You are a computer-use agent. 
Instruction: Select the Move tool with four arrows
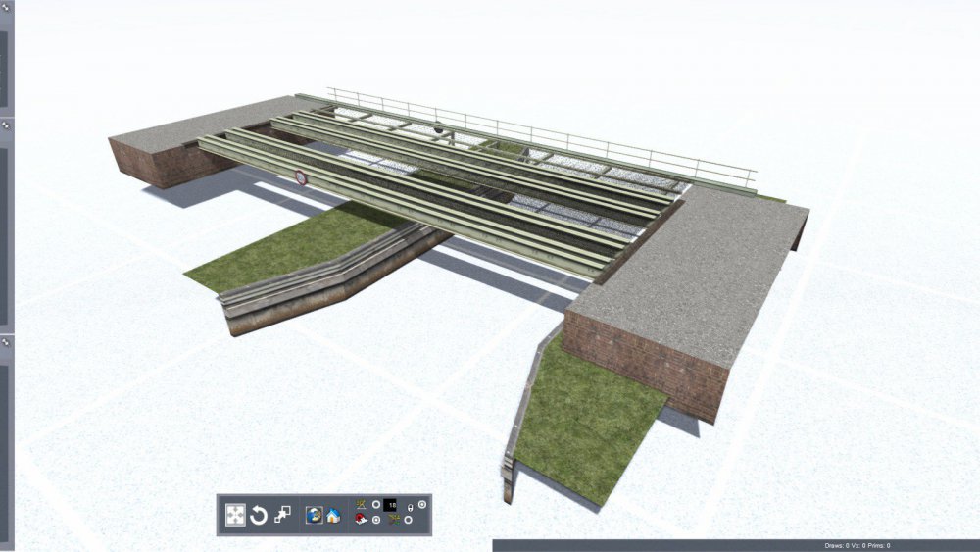tap(235, 515)
